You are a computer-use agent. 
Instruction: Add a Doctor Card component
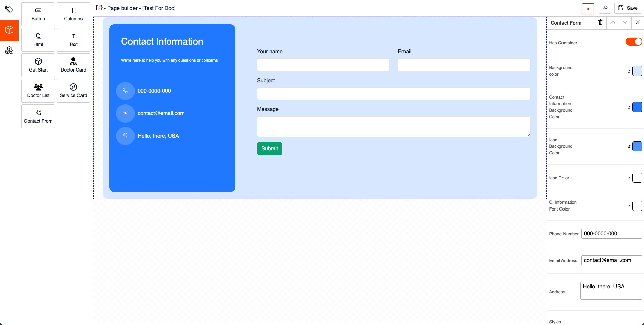(x=73, y=65)
